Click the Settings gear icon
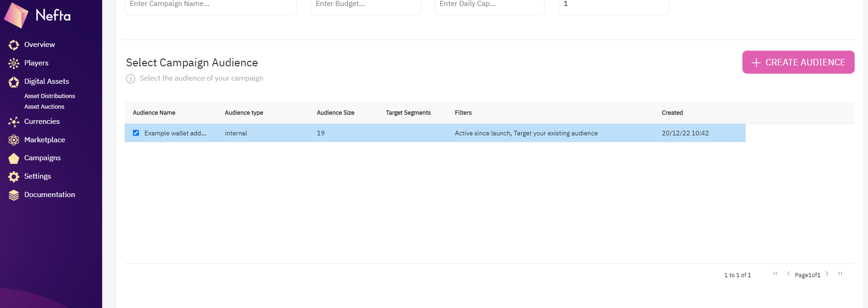Image resolution: width=868 pixels, height=308 pixels. click(x=14, y=176)
